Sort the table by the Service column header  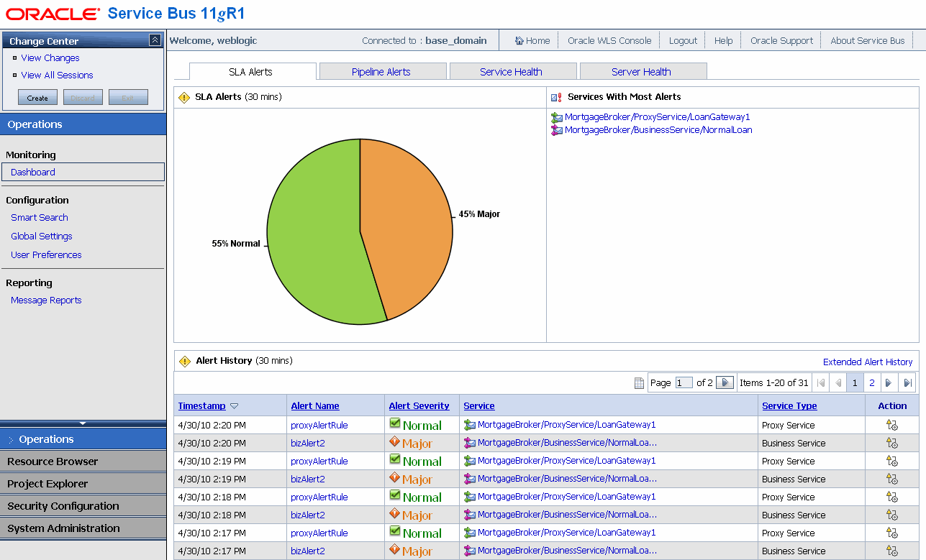[x=479, y=406]
